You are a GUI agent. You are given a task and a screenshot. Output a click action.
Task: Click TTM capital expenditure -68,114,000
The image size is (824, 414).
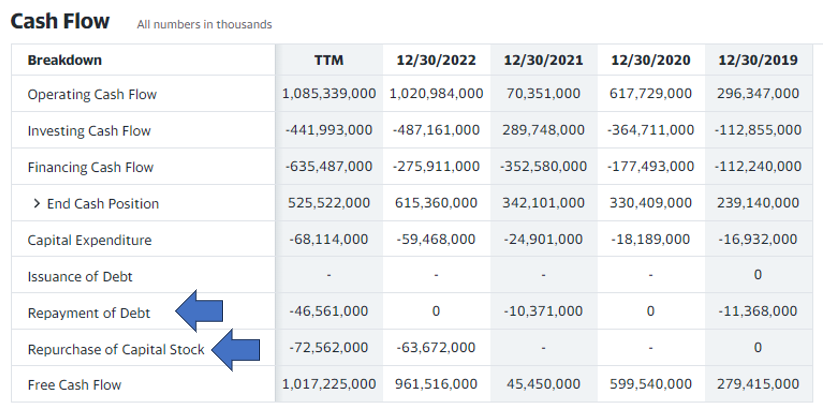point(329,240)
